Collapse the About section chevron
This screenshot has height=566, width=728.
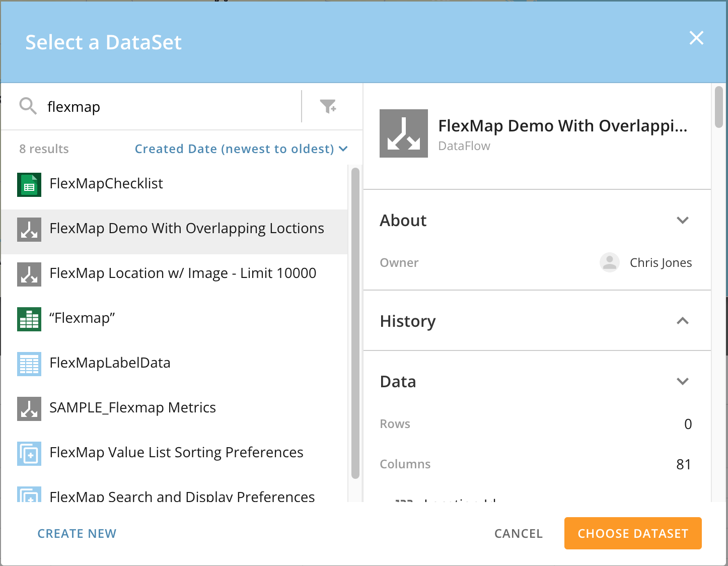coord(682,221)
